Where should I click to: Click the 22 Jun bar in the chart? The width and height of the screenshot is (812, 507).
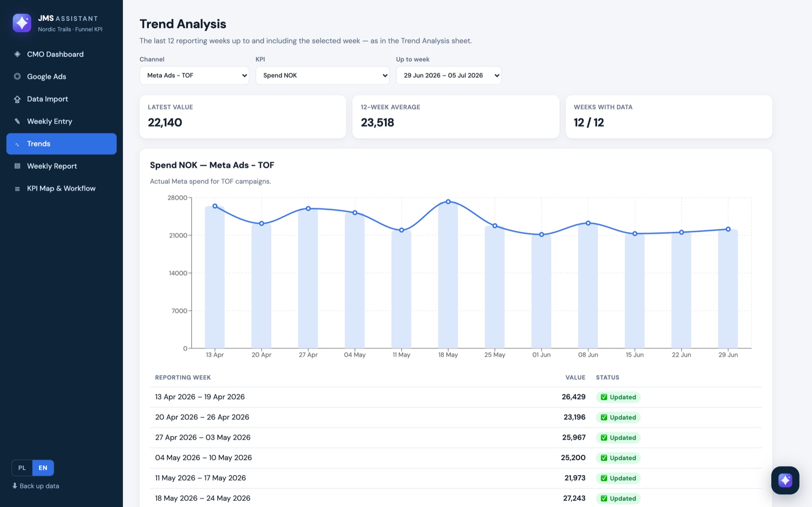681,290
